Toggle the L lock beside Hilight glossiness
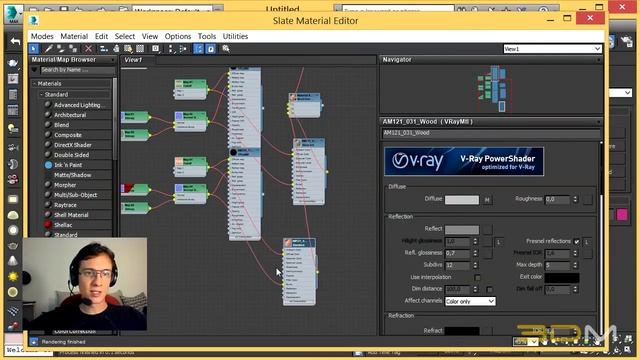The width and height of the screenshot is (640, 360). coord(498,242)
